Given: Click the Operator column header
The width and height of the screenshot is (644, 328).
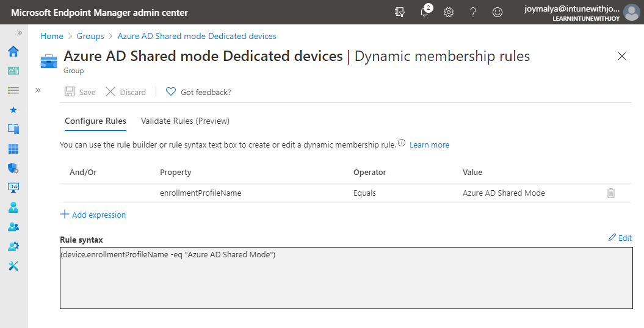Looking at the screenshot, I should [370, 172].
